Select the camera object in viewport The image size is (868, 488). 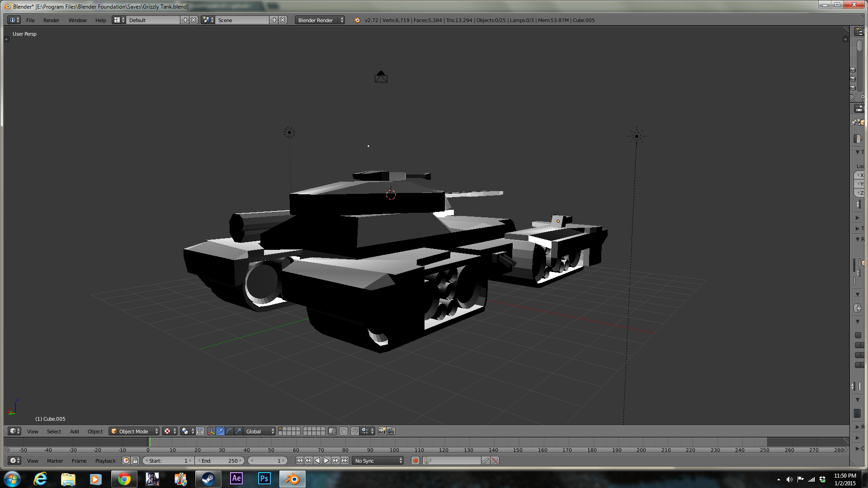coord(381,77)
